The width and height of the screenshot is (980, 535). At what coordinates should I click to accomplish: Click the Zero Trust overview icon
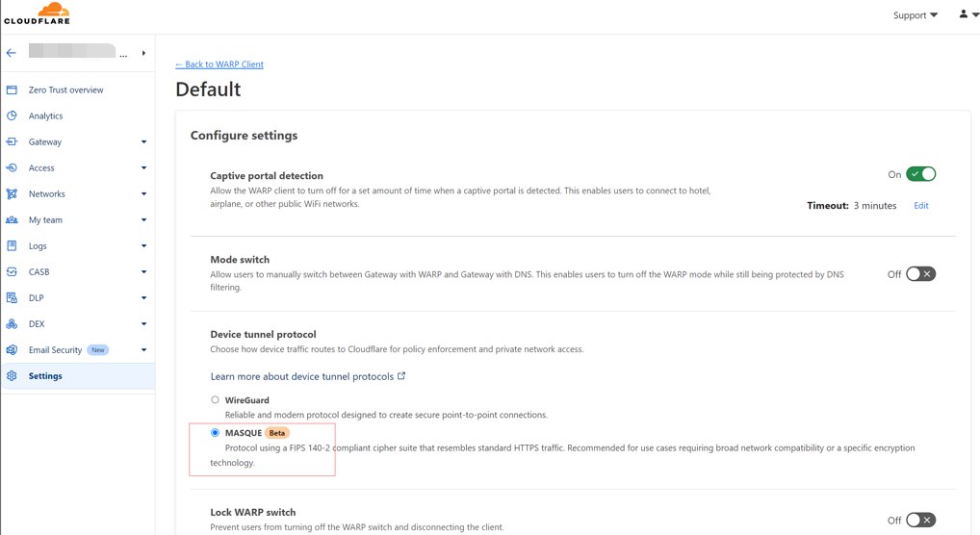click(12, 90)
